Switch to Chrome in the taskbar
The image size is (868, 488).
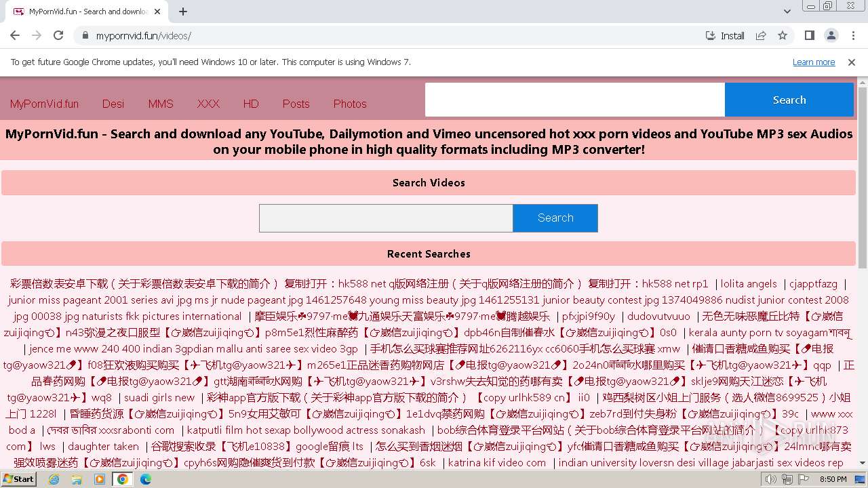point(123,479)
